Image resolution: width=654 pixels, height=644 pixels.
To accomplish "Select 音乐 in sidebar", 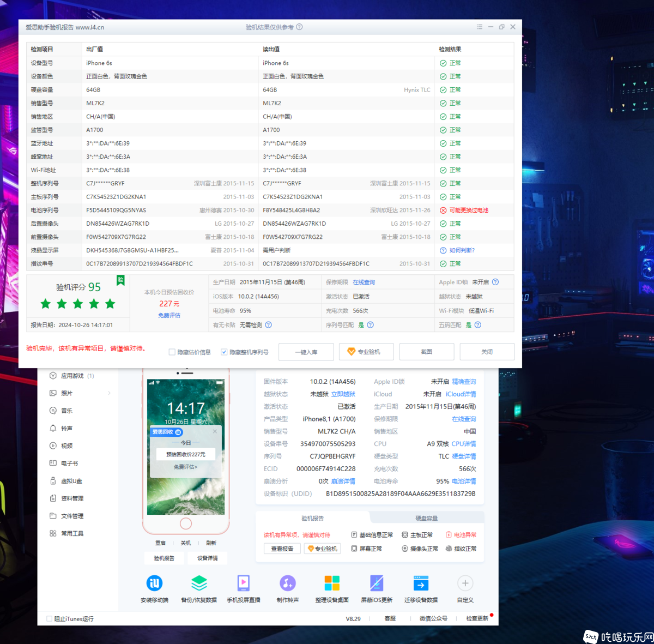I will (66, 411).
